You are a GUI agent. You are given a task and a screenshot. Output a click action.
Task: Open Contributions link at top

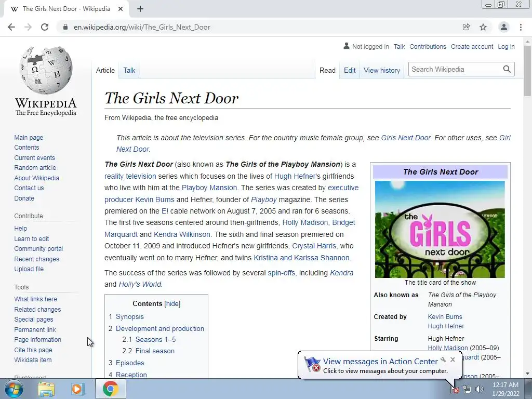click(x=428, y=46)
